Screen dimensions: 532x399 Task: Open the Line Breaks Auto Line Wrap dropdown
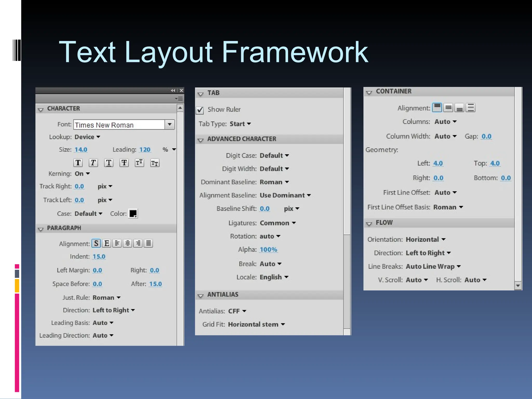tap(433, 267)
